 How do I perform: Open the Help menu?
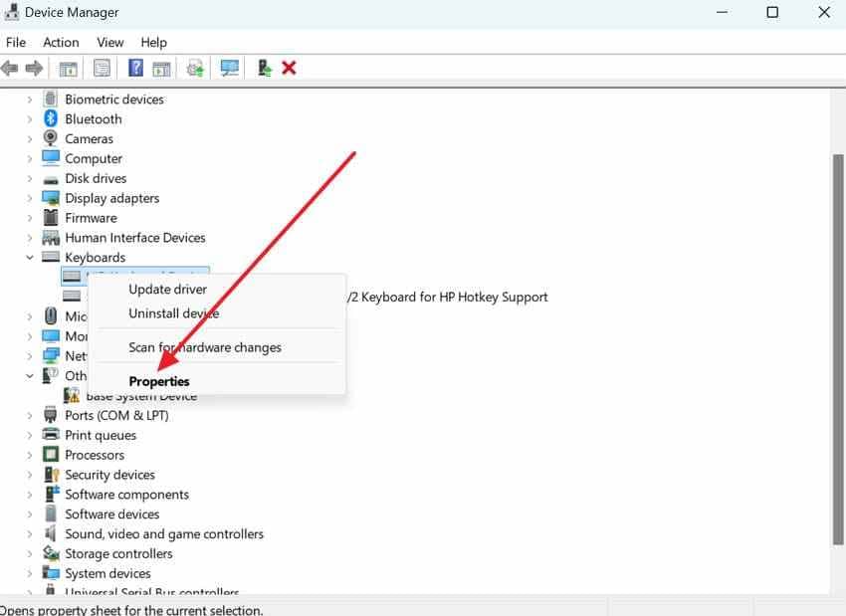153,42
